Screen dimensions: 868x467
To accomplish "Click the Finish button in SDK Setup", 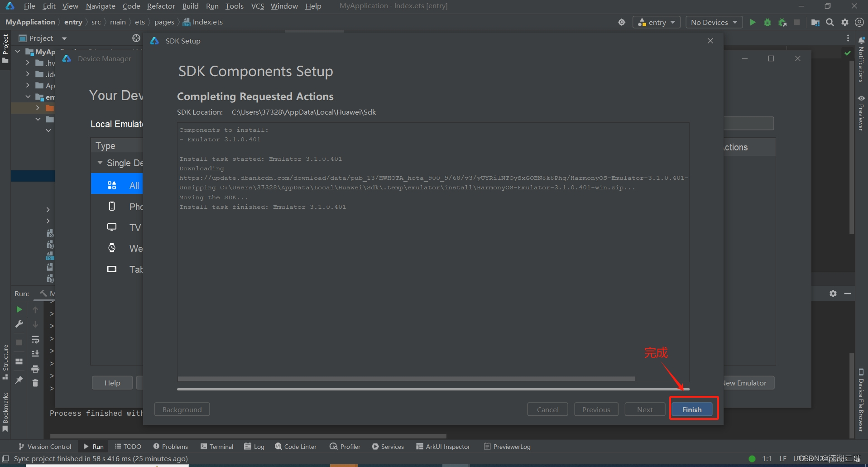I will click(692, 409).
